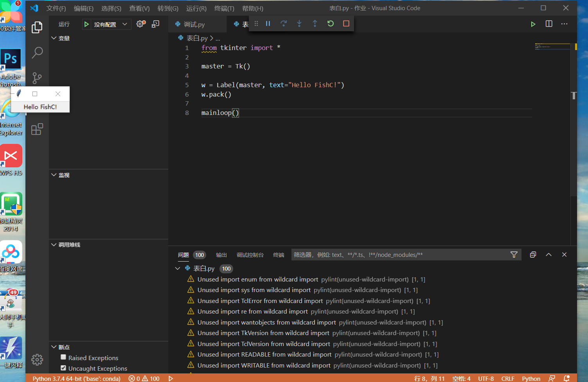Screen dimensions: 588x382
Task: Open the Search view in activity bar
Action: tap(37, 52)
